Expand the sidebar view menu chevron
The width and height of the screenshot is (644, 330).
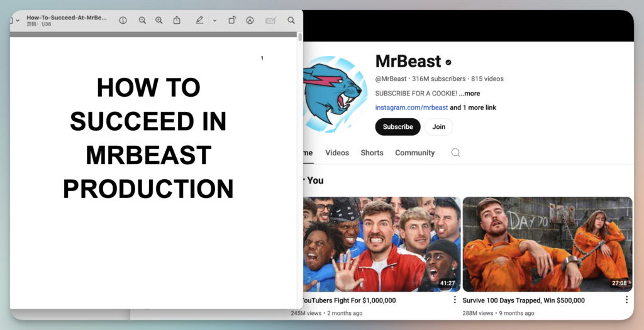pos(18,21)
